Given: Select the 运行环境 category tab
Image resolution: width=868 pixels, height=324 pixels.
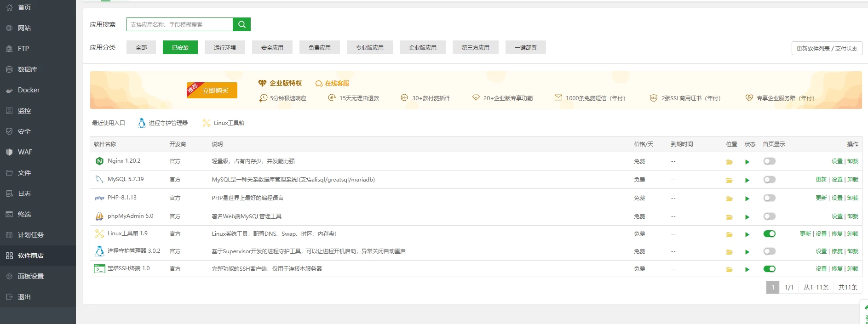Looking at the screenshot, I should (x=225, y=47).
